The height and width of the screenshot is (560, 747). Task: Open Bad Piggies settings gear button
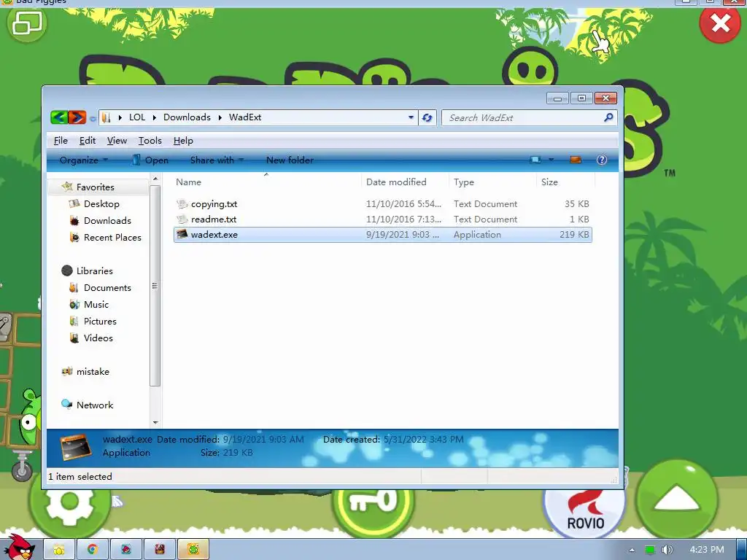point(70,508)
